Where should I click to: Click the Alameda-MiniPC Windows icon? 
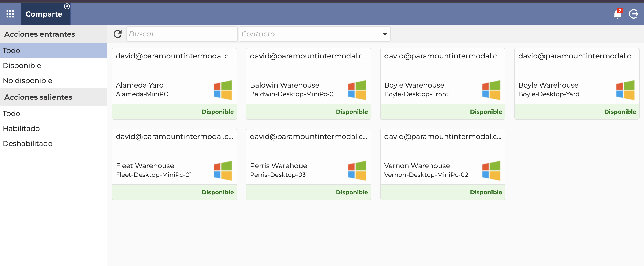(223, 90)
